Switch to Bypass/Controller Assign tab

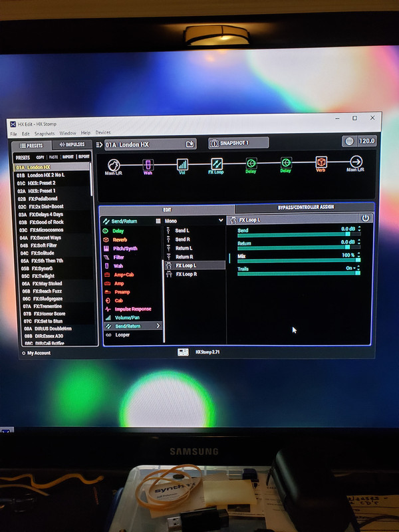tap(305, 207)
